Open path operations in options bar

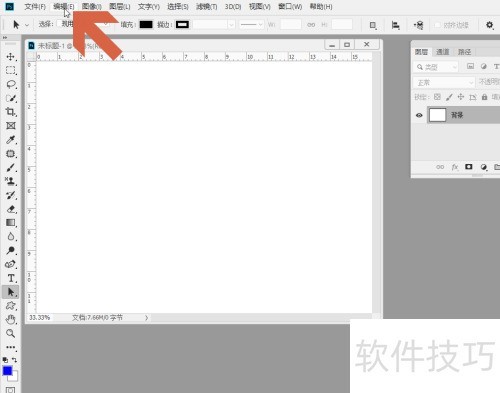coord(373,25)
